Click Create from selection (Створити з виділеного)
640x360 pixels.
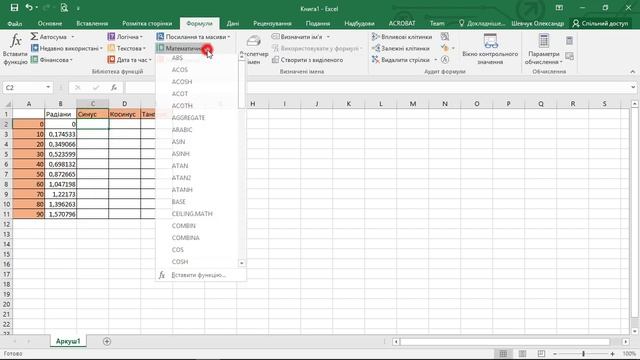[x=308, y=60]
